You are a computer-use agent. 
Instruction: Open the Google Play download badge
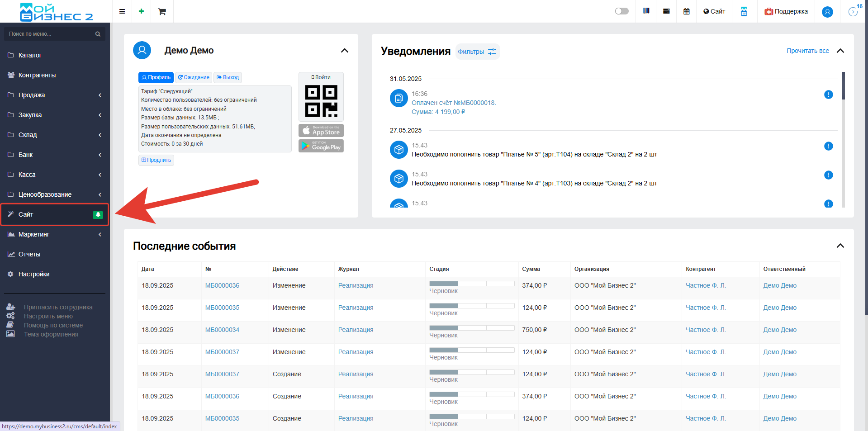click(x=321, y=146)
